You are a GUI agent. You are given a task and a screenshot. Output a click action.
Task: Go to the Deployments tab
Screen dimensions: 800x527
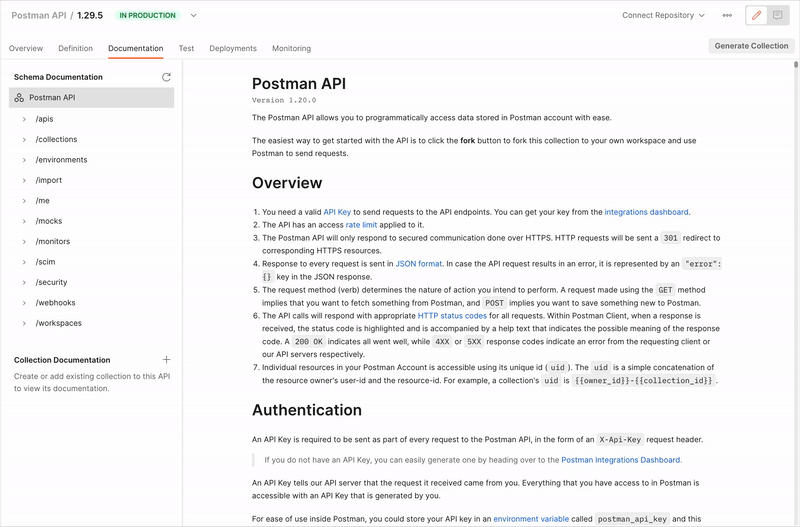tap(233, 48)
